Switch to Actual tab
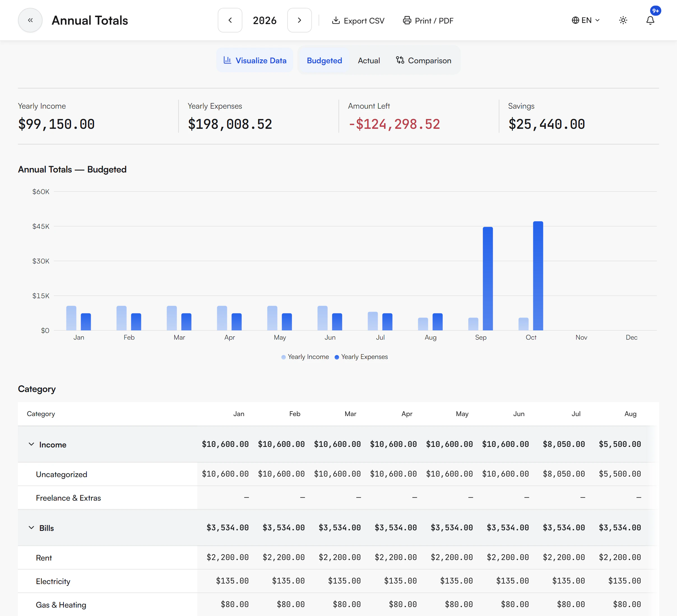 pyautogui.click(x=369, y=60)
